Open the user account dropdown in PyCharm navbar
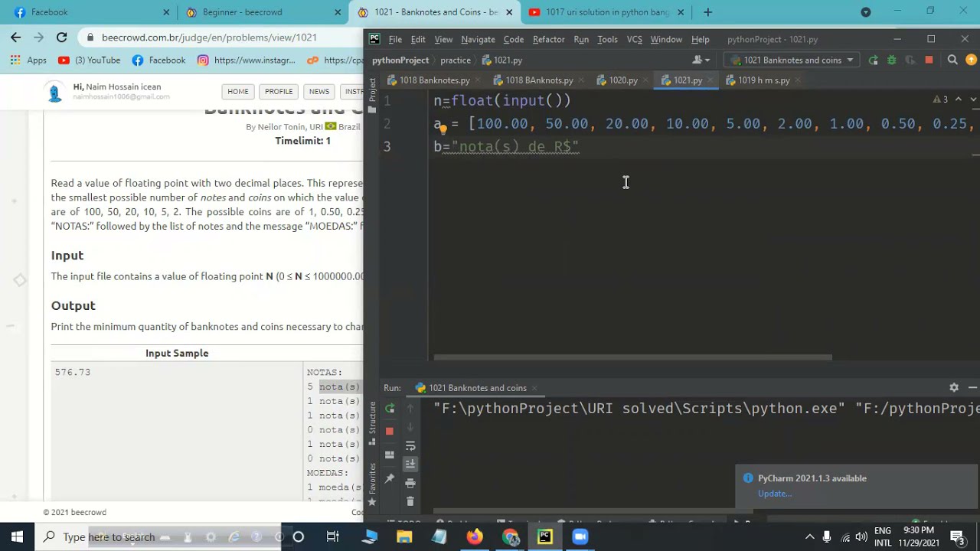 (x=701, y=60)
